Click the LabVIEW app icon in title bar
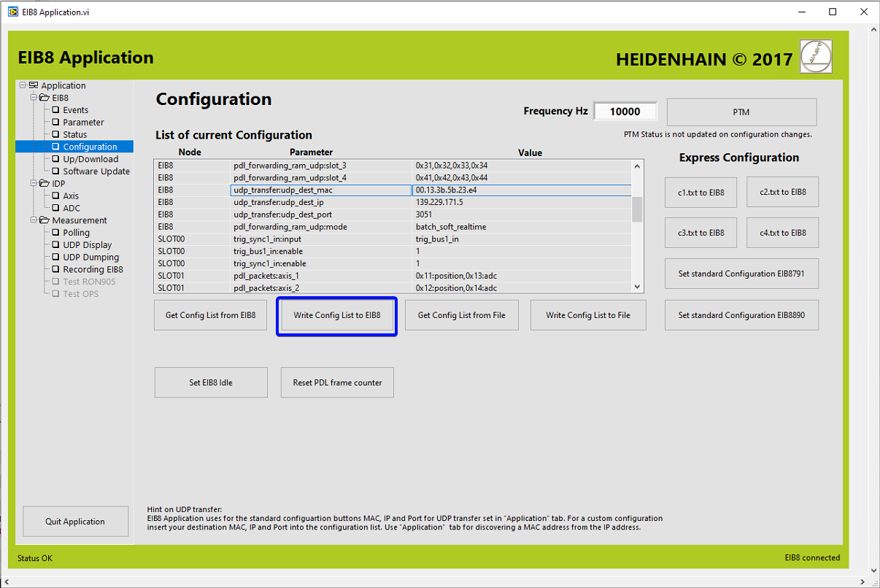The width and height of the screenshot is (880, 588). [12, 12]
